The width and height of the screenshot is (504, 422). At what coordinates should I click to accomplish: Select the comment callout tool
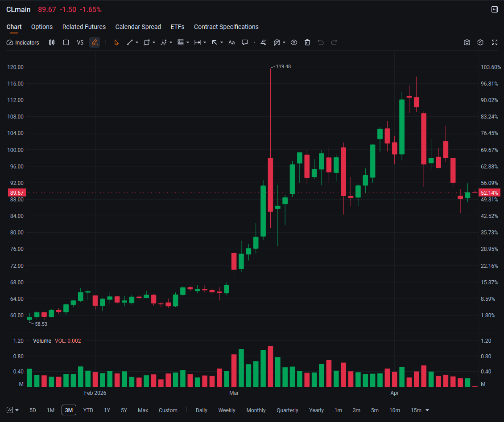(245, 42)
